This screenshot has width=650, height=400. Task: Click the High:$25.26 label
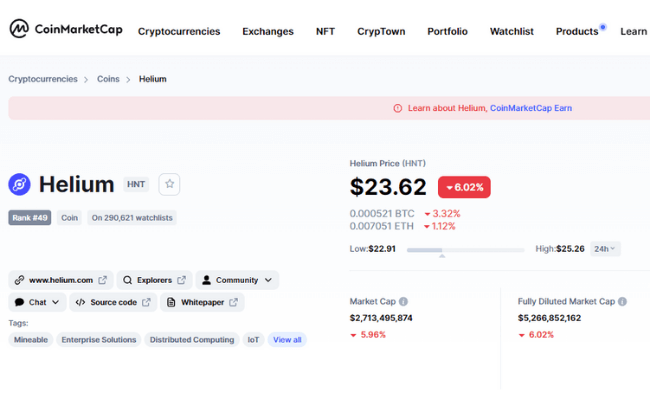(x=560, y=249)
